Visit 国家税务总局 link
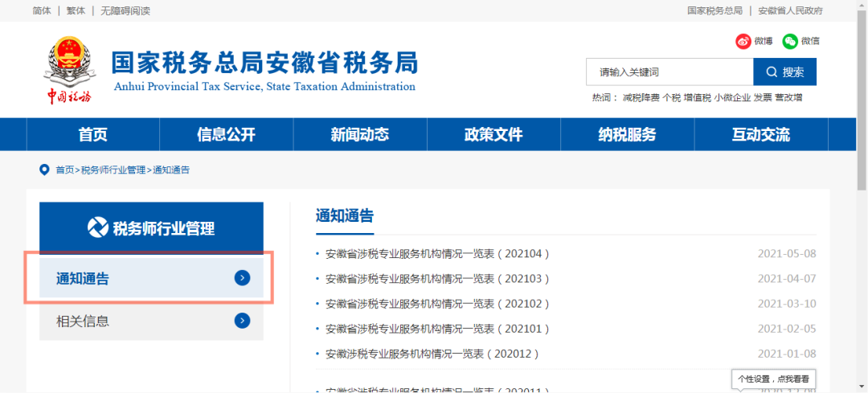Screen dimensions: 868x393 coord(714,10)
